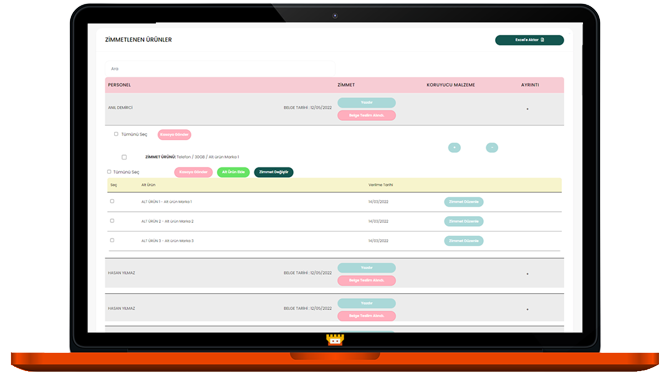Click the round minus icon button
669x373 pixels.
point(492,148)
